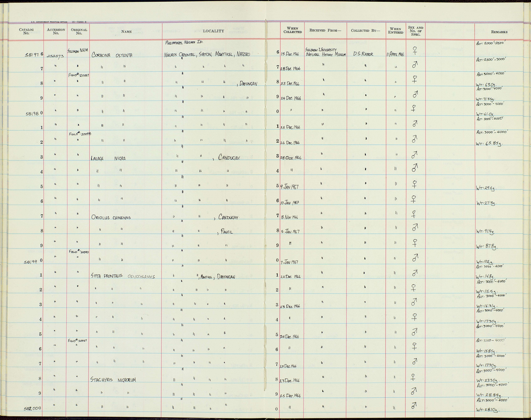
Task: Click the weight remark "Wt: 102g."
Action: coord(485,262)
